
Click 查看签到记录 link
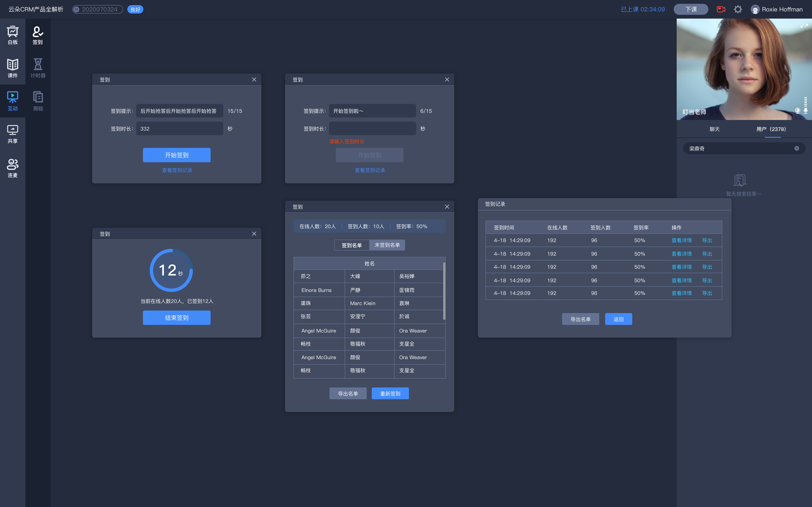(x=177, y=170)
